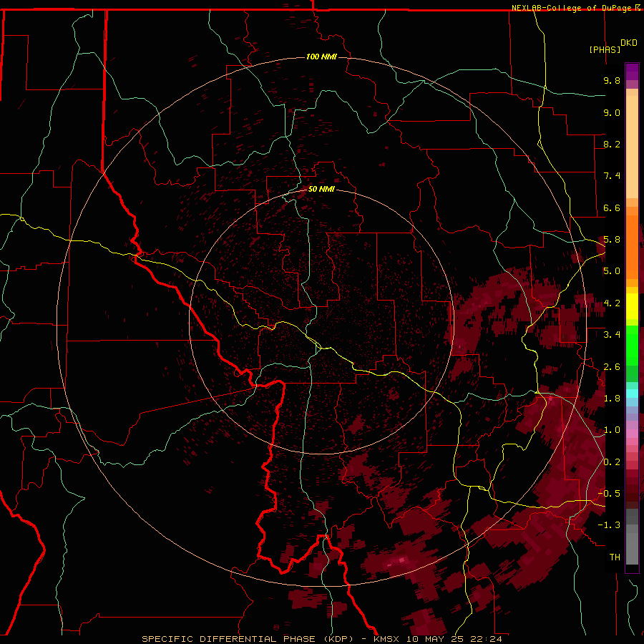Click the "-1.3" value on the scale
This screenshot has height=644, width=644.
tap(609, 525)
